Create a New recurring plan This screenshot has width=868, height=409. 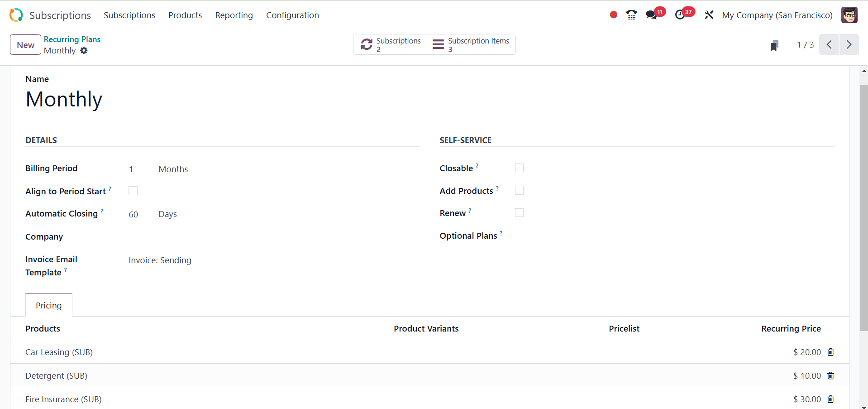25,45
